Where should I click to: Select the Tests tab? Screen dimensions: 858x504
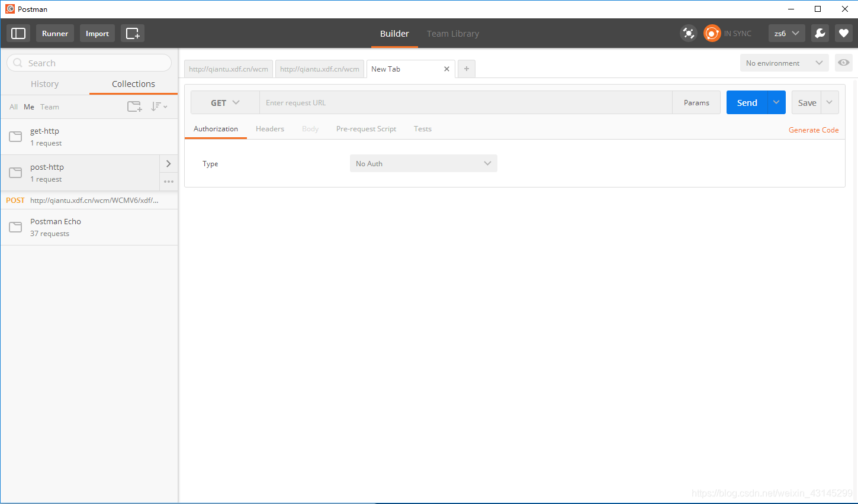tap(423, 129)
